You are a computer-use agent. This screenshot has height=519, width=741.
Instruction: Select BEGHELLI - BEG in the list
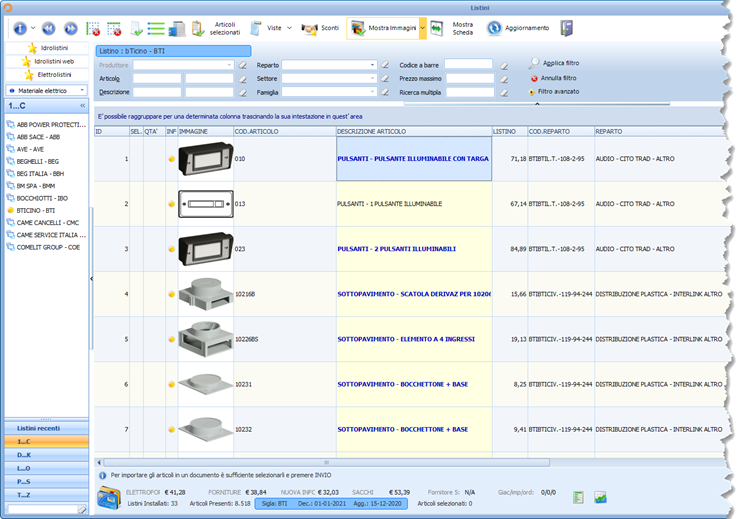click(38, 161)
